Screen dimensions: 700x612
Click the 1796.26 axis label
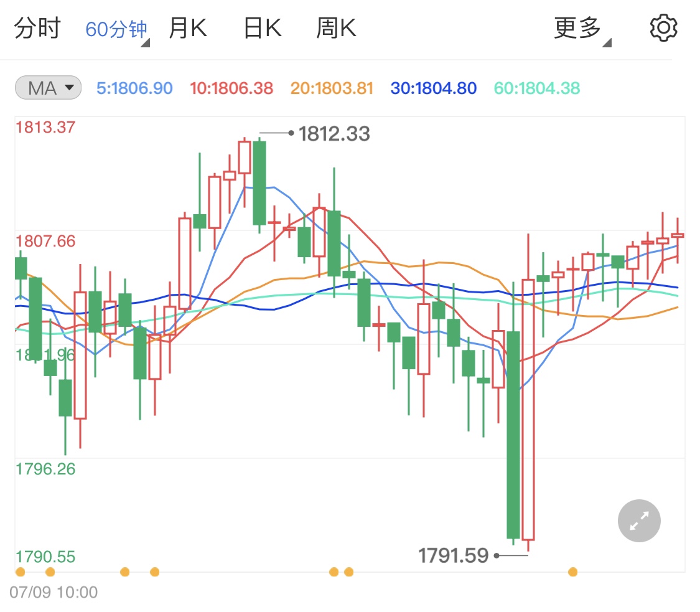click(x=45, y=469)
